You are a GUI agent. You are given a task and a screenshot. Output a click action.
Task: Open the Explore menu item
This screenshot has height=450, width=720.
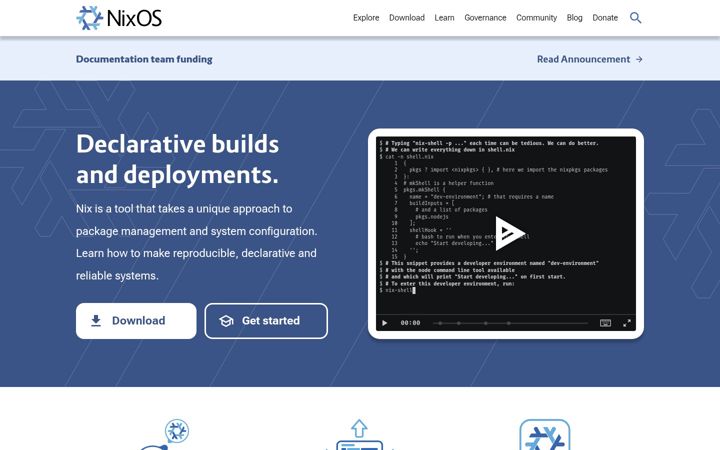pos(366,17)
